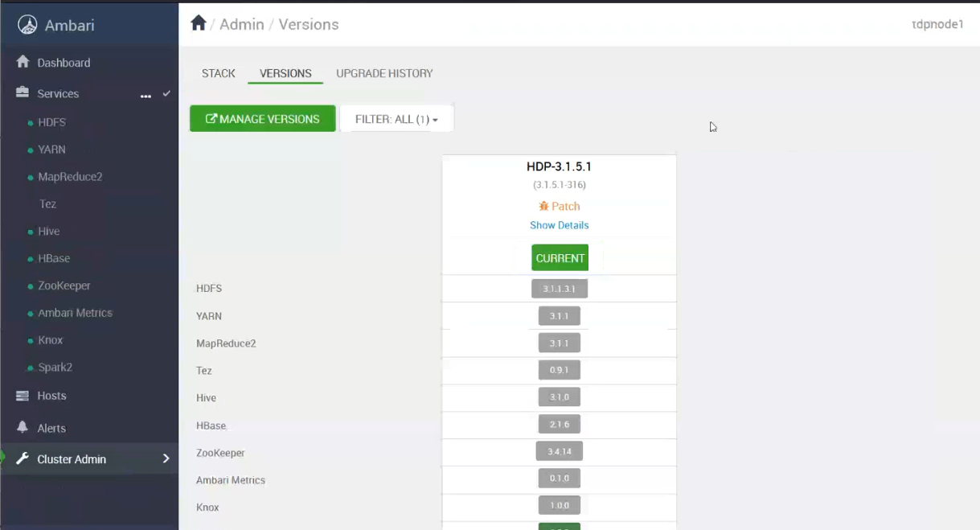
Task: Go to home via breadcrumb house icon
Action: point(199,23)
